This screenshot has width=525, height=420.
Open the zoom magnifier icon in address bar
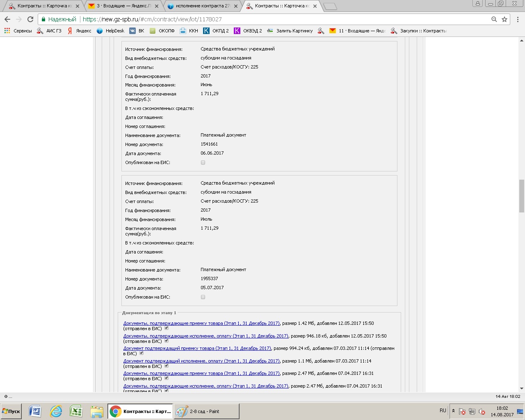click(x=494, y=19)
